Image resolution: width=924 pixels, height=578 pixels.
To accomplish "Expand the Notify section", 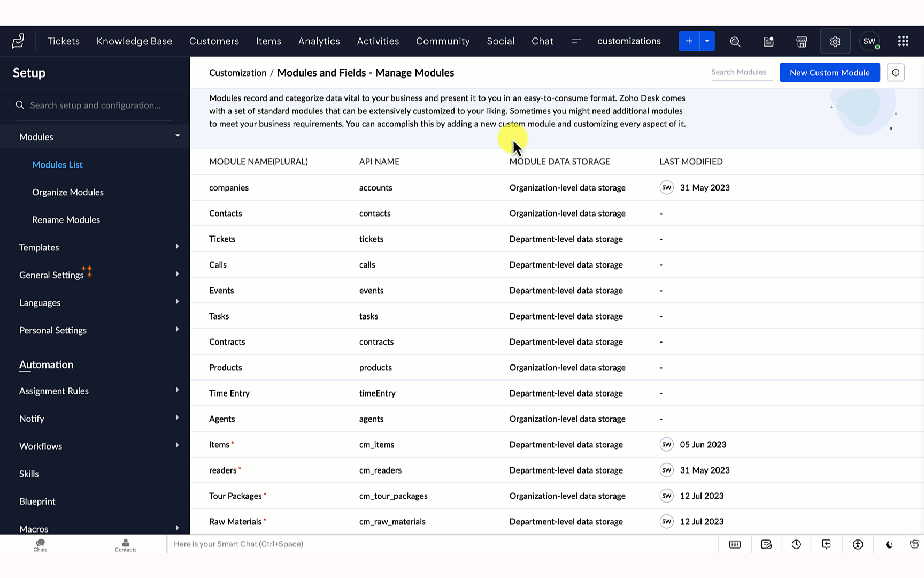I will click(178, 417).
